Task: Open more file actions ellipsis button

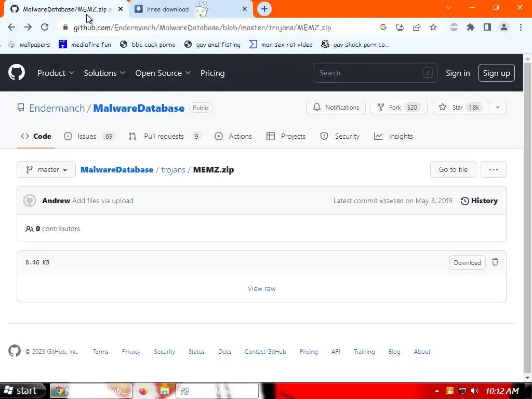Action: [494, 169]
